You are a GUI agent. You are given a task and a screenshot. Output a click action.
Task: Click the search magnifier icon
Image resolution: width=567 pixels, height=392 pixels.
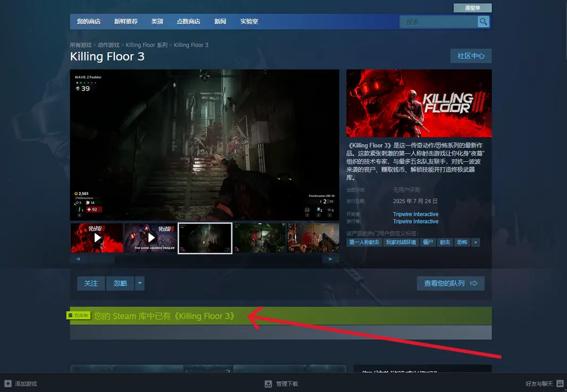click(483, 22)
